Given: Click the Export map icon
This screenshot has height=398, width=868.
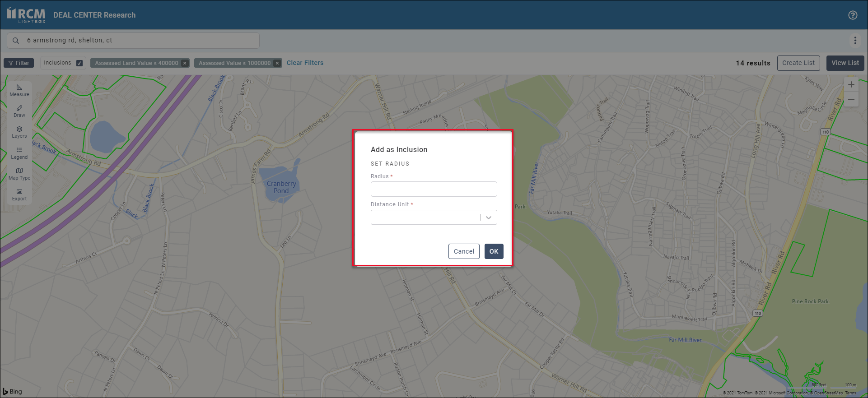Looking at the screenshot, I should pyautogui.click(x=19, y=194).
